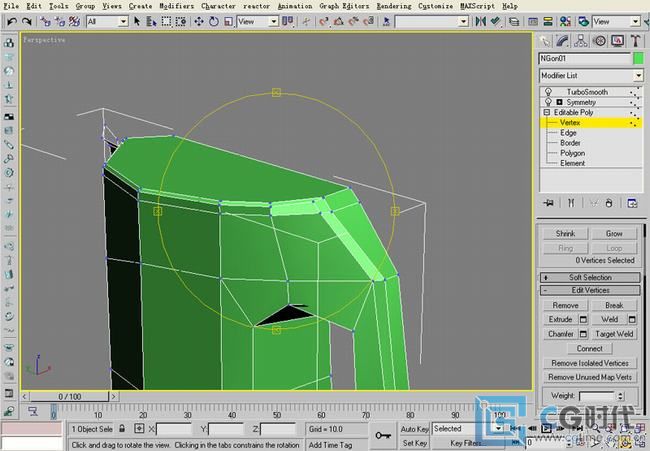Click the Redo arrow in toolbar

pyautogui.click(x=27, y=21)
